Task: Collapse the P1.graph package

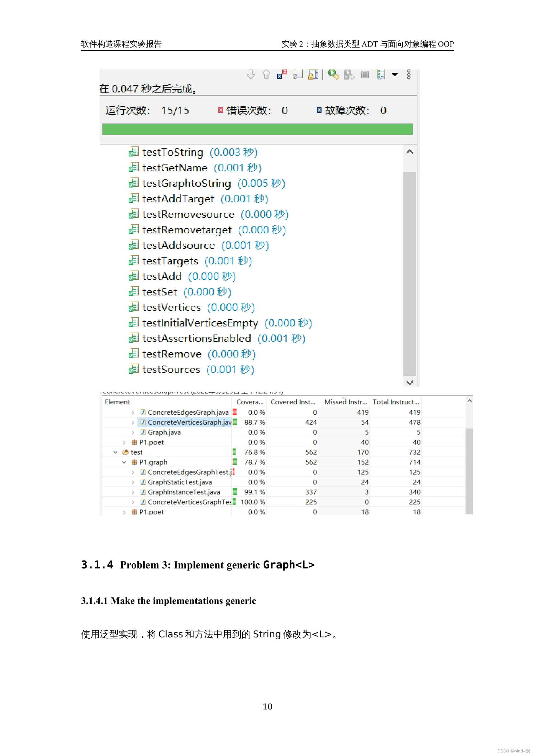Action: pyautogui.click(x=124, y=462)
